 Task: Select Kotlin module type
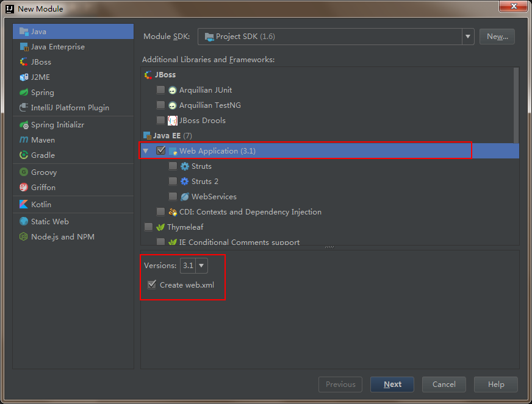coord(73,204)
